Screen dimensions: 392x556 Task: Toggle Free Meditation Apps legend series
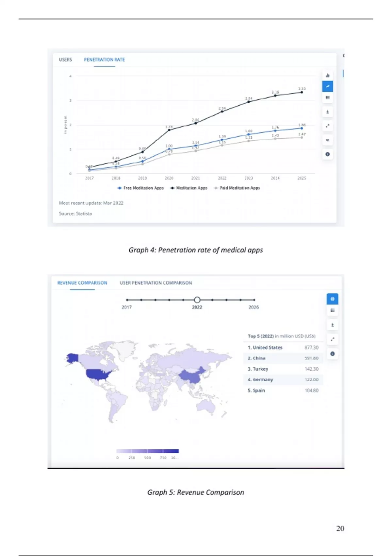(x=140, y=188)
